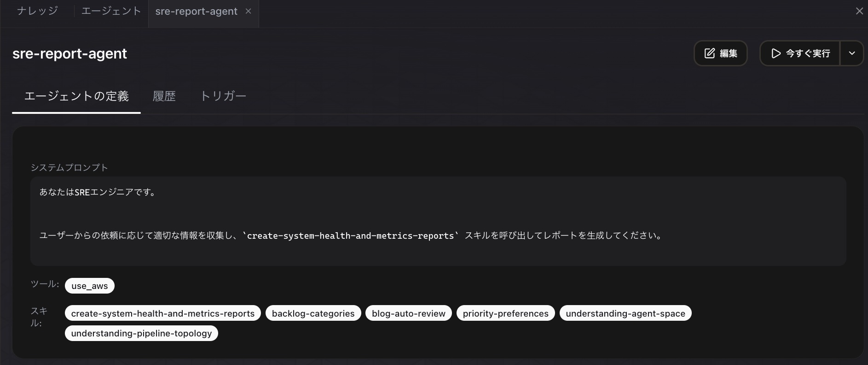
Task: Select the priority-preferences skill chip
Action: pyautogui.click(x=506, y=313)
